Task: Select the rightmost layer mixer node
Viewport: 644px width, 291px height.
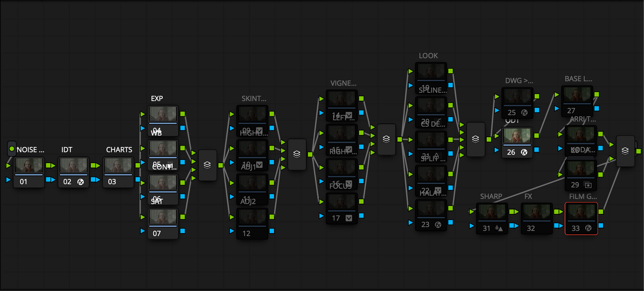Action: point(625,150)
